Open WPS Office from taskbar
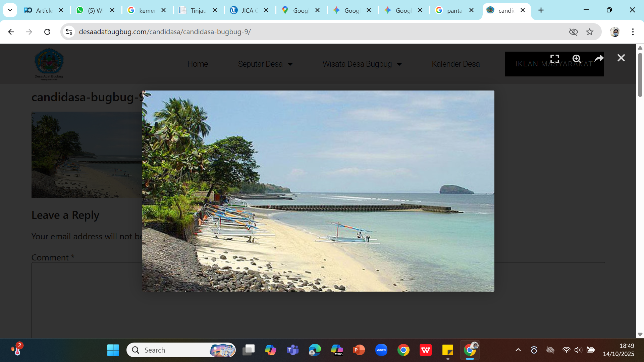The image size is (644, 362). tap(426, 350)
